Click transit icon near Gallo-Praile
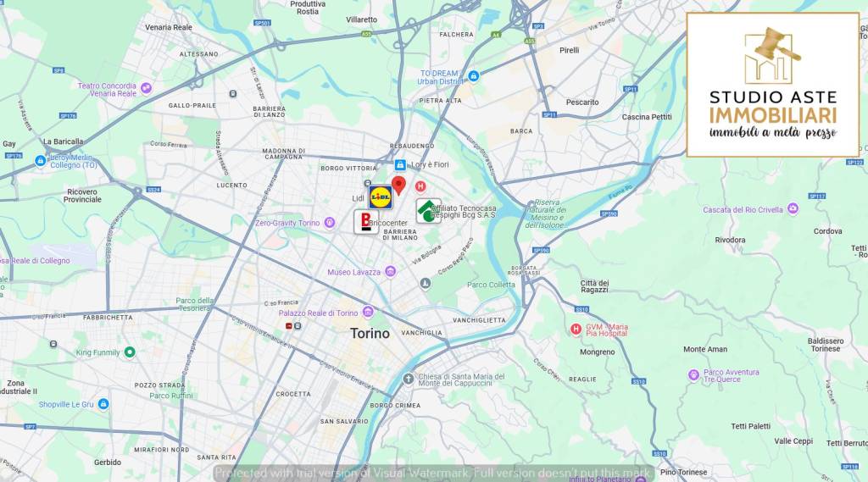The width and height of the screenshot is (868, 482). 233,94
